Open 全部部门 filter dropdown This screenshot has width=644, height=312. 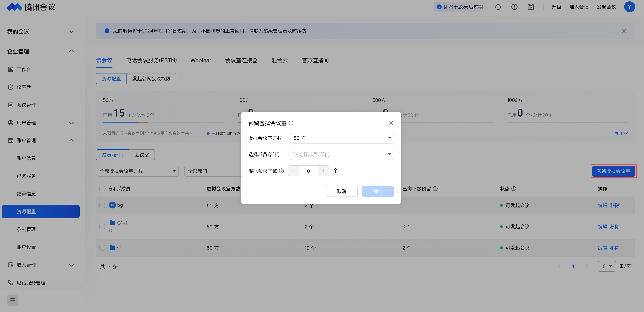point(213,171)
